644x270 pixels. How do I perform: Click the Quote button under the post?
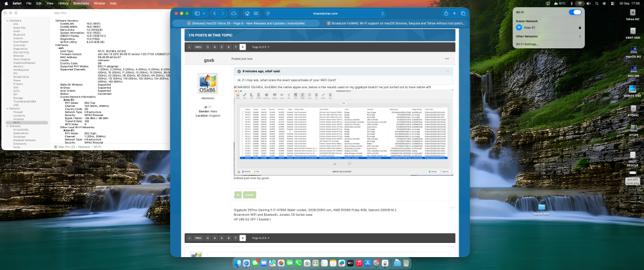pyautogui.click(x=249, y=195)
